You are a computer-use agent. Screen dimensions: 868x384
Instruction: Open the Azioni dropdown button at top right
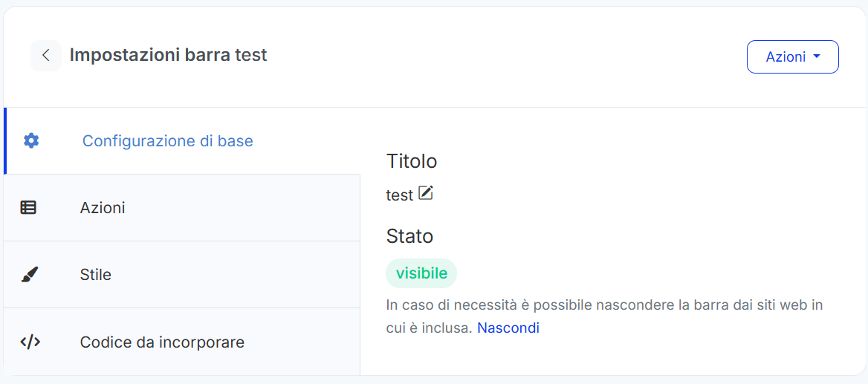[x=786, y=57]
